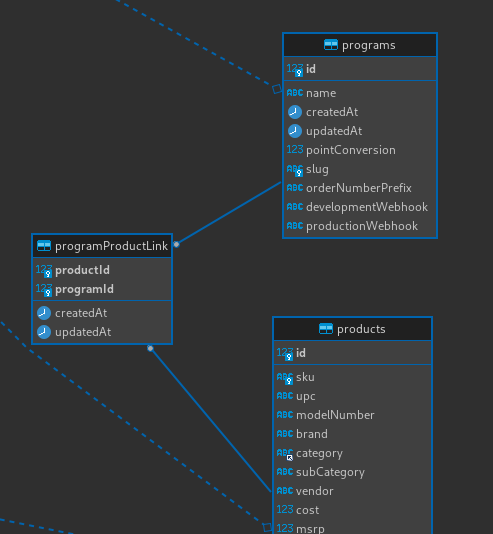Click the relationship line connecting programProductLink to programs
Viewport: 493px width, 534px height.
pyautogui.click(x=229, y=213)
